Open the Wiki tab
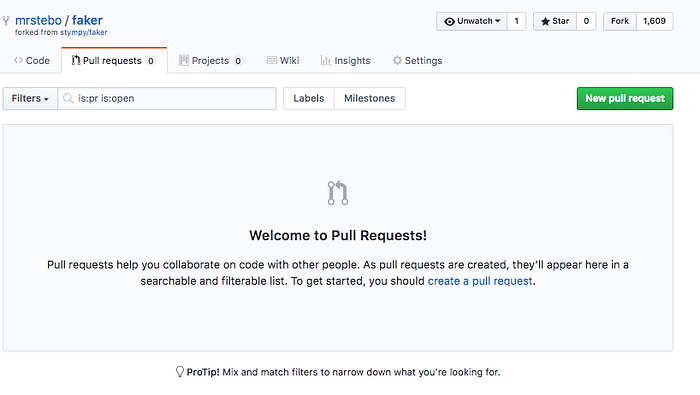The height and width of the screenshot is (395, 700). (283, 60)
